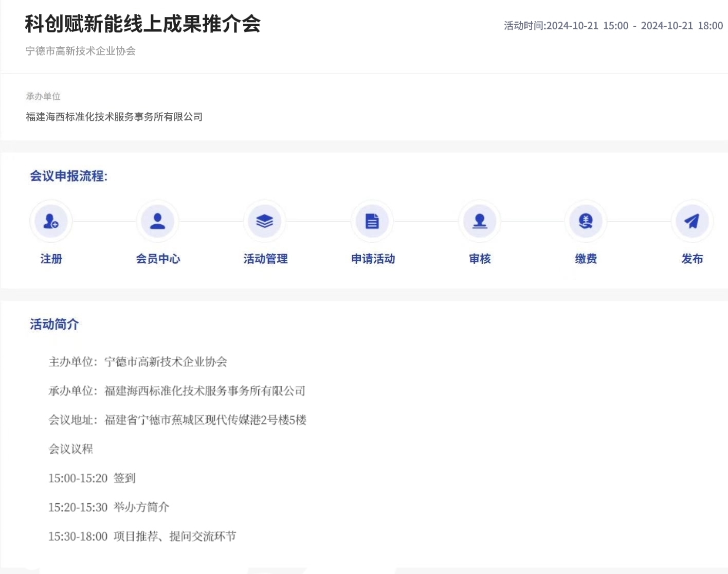
Task: Click the 会议议程 line
Action: pyautogui.click(x=71, y=449)
